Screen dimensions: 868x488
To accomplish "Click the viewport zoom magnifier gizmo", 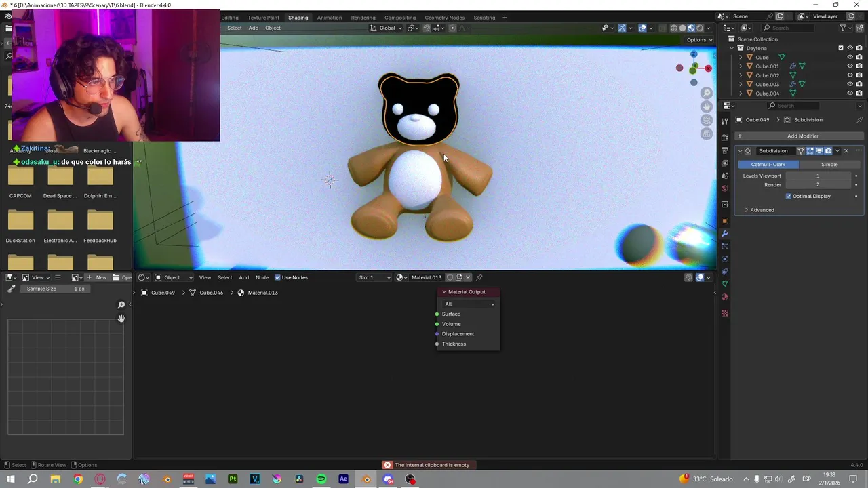I will pos(707,93).
